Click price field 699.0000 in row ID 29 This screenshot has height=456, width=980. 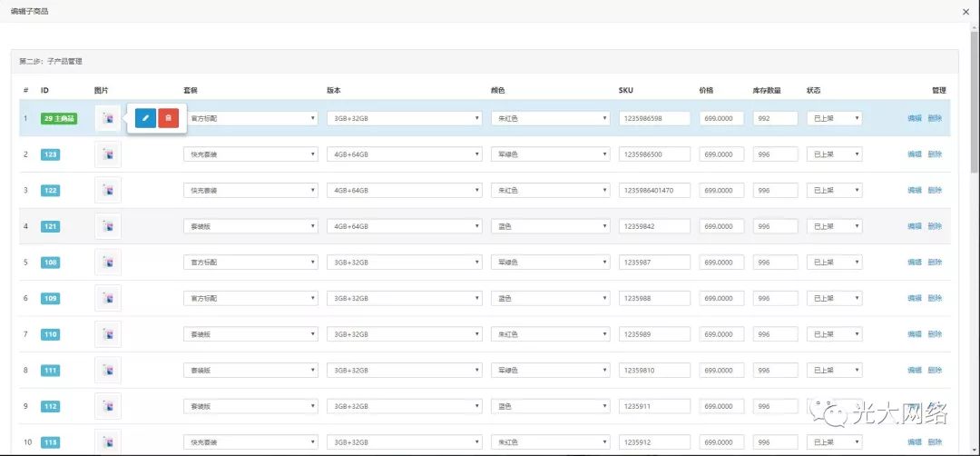pyautogui.click(x=721, y=118)
